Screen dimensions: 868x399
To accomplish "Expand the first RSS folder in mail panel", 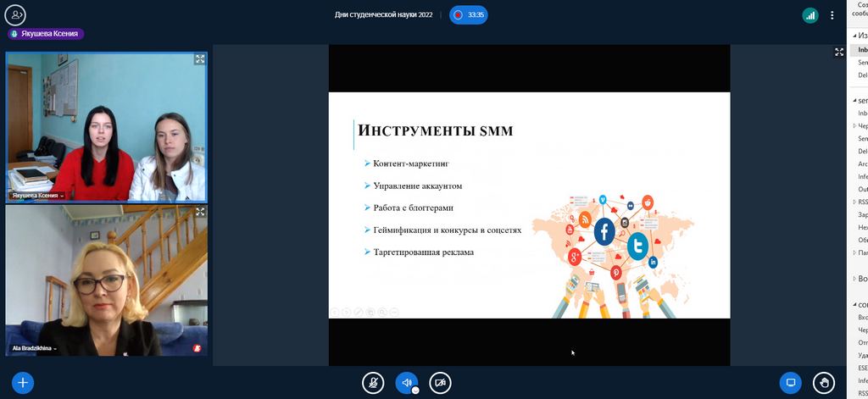I will 854,202.
